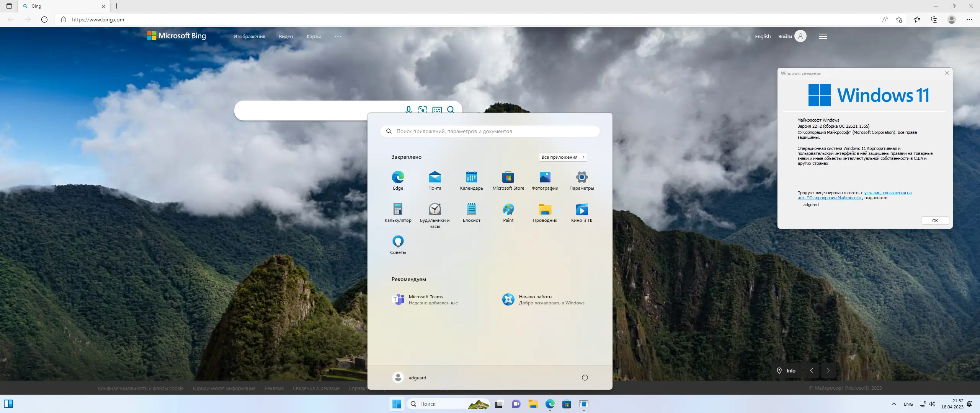This screenshot has height=413, width=980.
Task: Expand All apps list
Action: (x=563, y=157)
